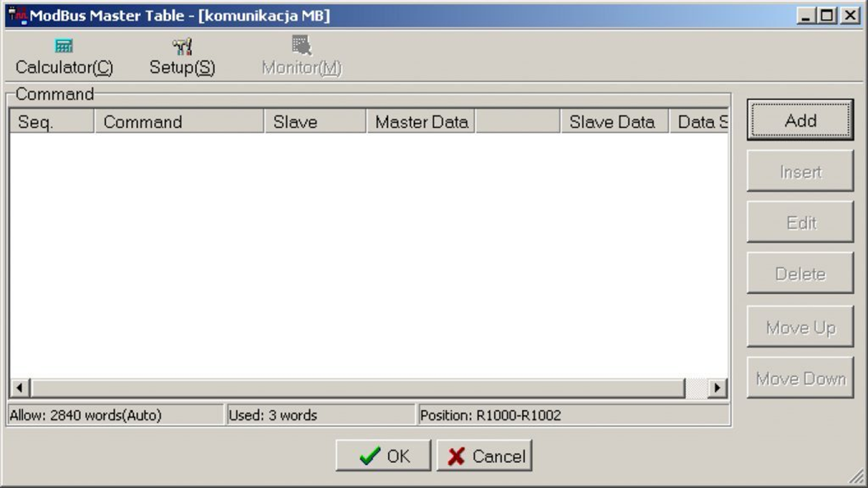Select the Command column header
Image resolution: width=868 pixels, height=488 pixels.
(179, 122)
